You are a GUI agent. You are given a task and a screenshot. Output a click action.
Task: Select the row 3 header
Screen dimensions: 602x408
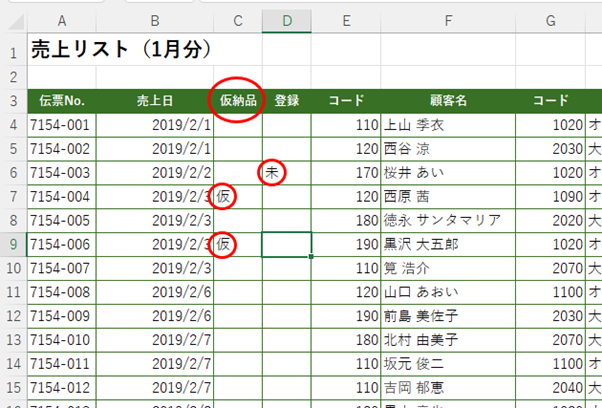click(12, 101)
